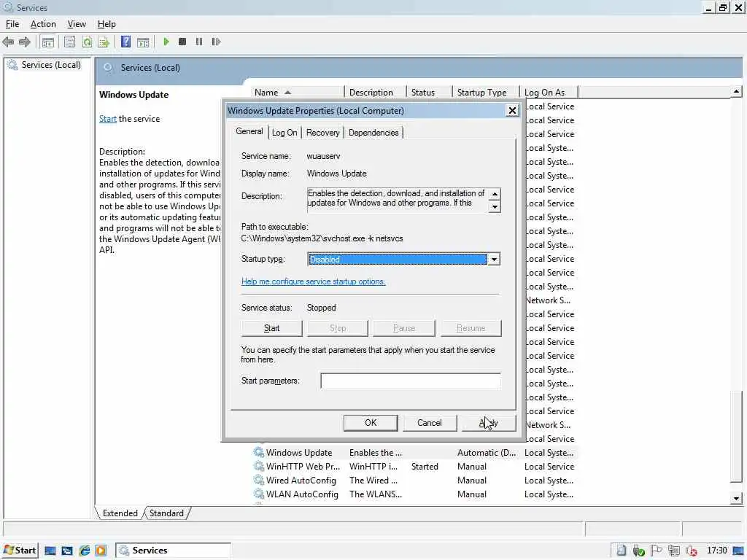Click description box scroll up arrow
The width and height of the screenshot is (747, 560).
495,194
